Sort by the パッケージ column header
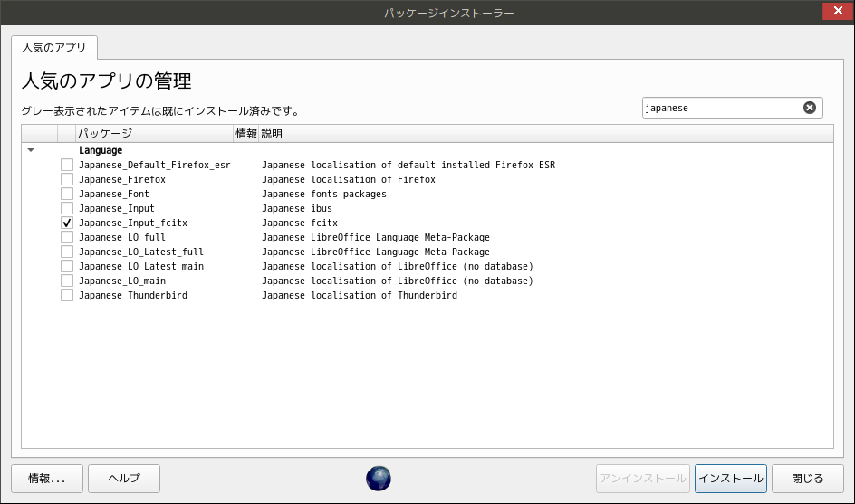 coord(154,134)
